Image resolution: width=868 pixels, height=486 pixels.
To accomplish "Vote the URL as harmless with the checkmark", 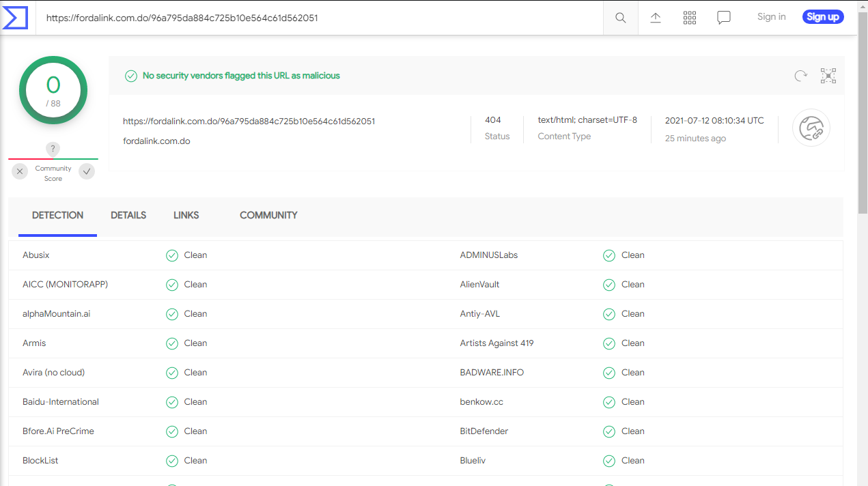I will click(x=86, y=171).
